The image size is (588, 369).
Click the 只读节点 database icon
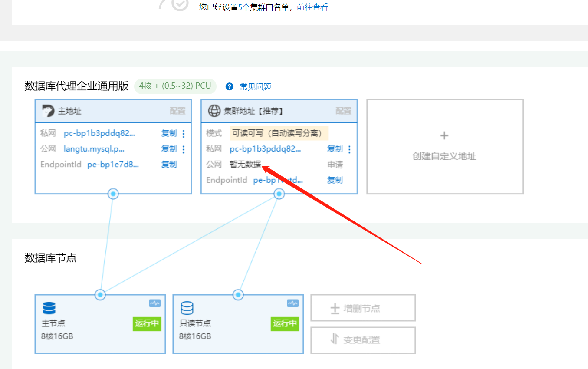pos(187,308)
